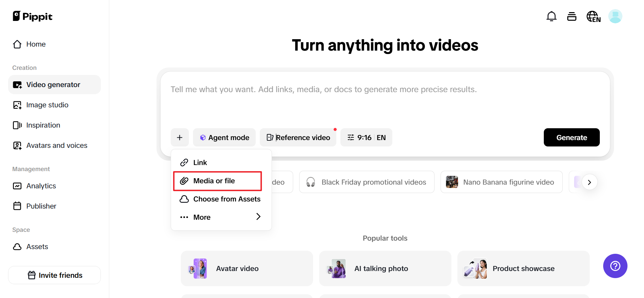This screenshot has width=644, height=298.
Task: Open Analytics page
Action: click(54, 186)
